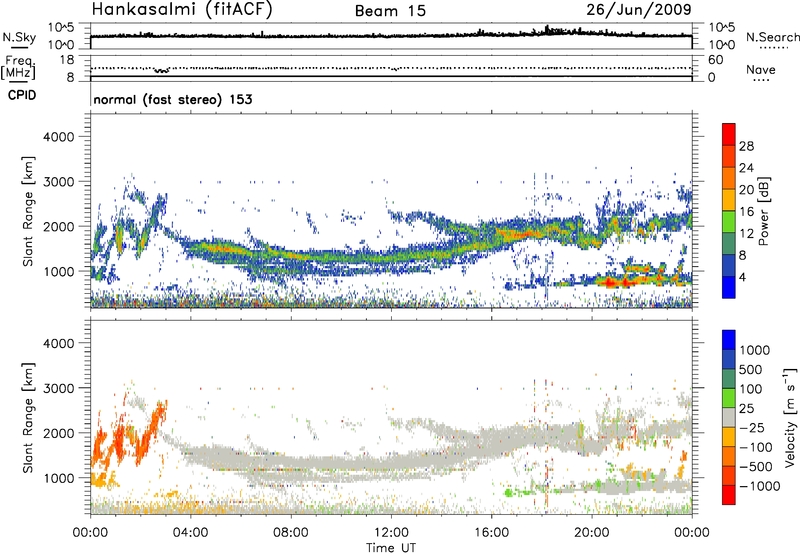Click the light green power colorbar segment
The height and width of the screenshot is (554, 800).
pos(729,221)
